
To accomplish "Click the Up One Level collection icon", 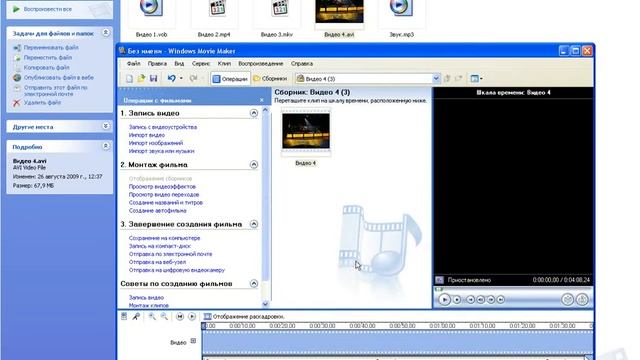I will coord(447,78).
